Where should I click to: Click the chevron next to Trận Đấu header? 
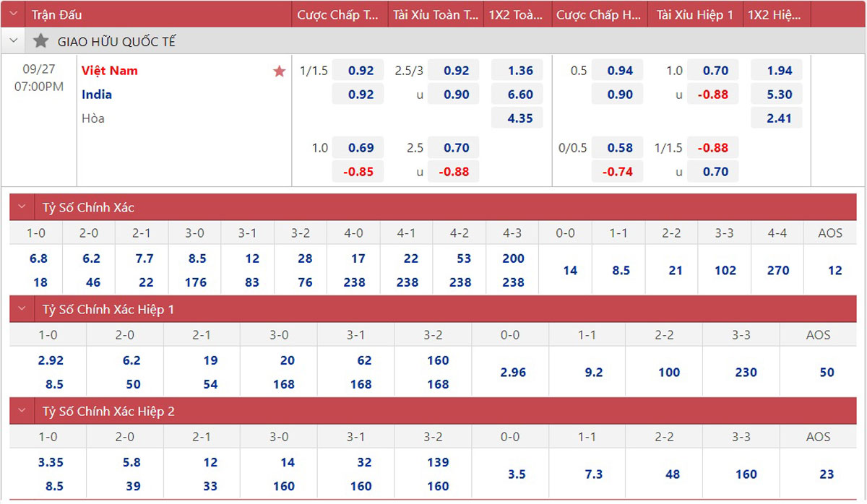point(14,14)
